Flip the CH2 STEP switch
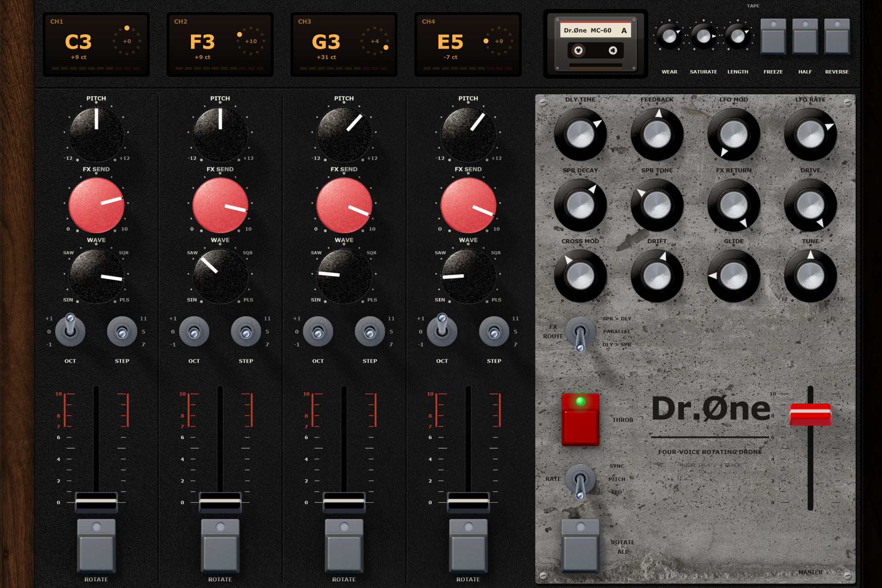882x588 pixels. 246,332
